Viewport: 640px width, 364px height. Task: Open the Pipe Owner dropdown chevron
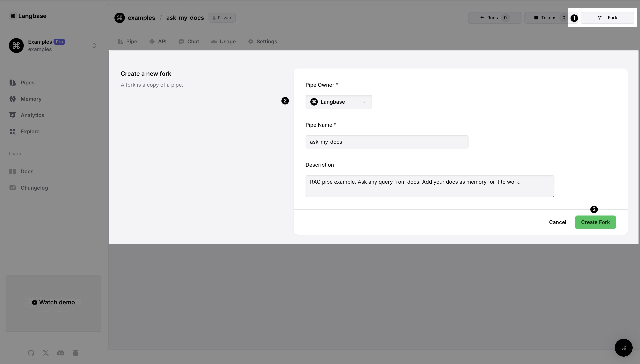point(364,102)
